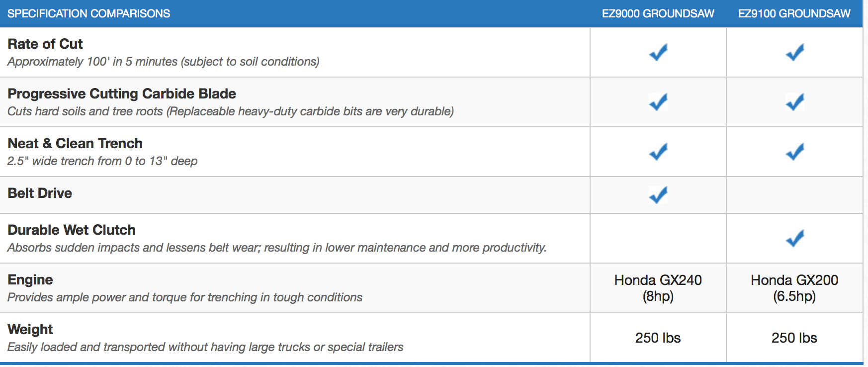
Task: Click EZ9100 checkmark for Durable Wet Clutch
Action: [795, 238]
